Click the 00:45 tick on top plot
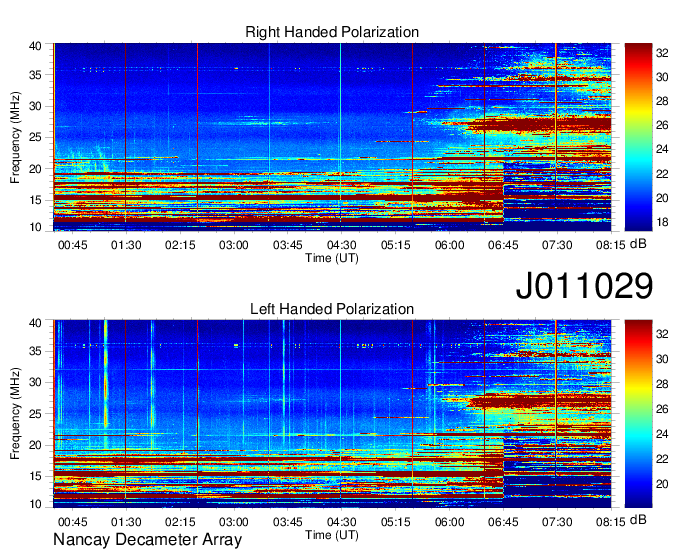680x552 pixels. click(x=72, y=245)
